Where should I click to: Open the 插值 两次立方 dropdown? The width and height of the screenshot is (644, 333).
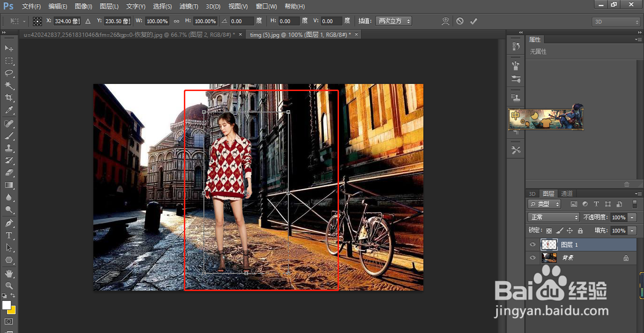(394, 21)
